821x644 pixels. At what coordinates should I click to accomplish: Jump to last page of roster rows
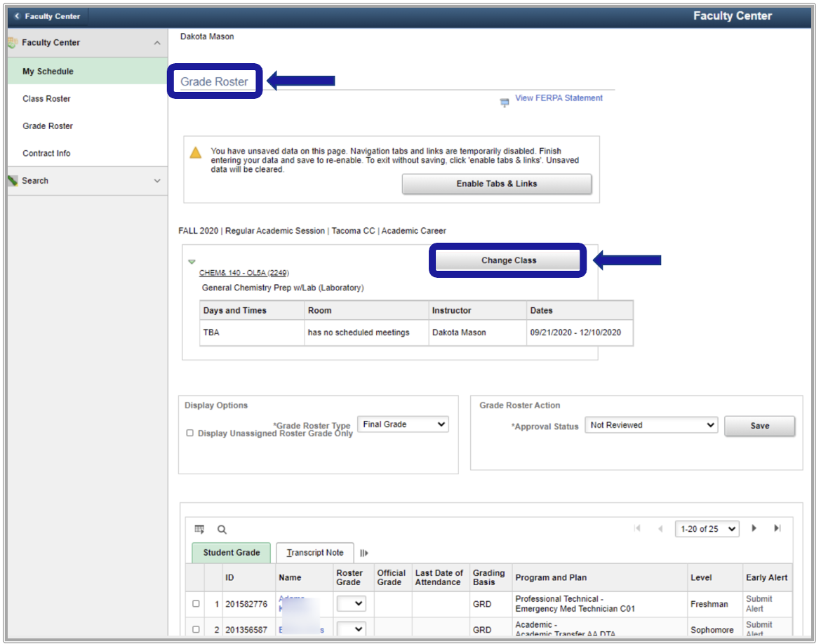click(x=777, y=528)
